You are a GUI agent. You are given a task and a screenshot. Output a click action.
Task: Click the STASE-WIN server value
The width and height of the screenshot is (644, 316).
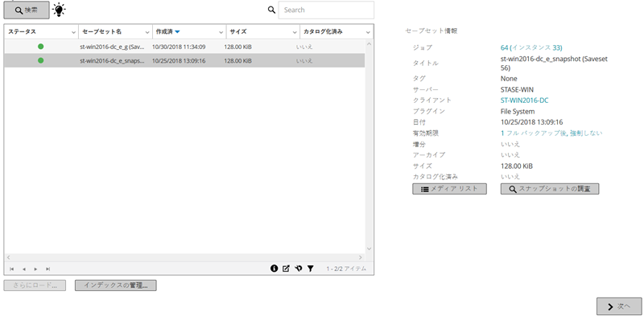(517, 89)
